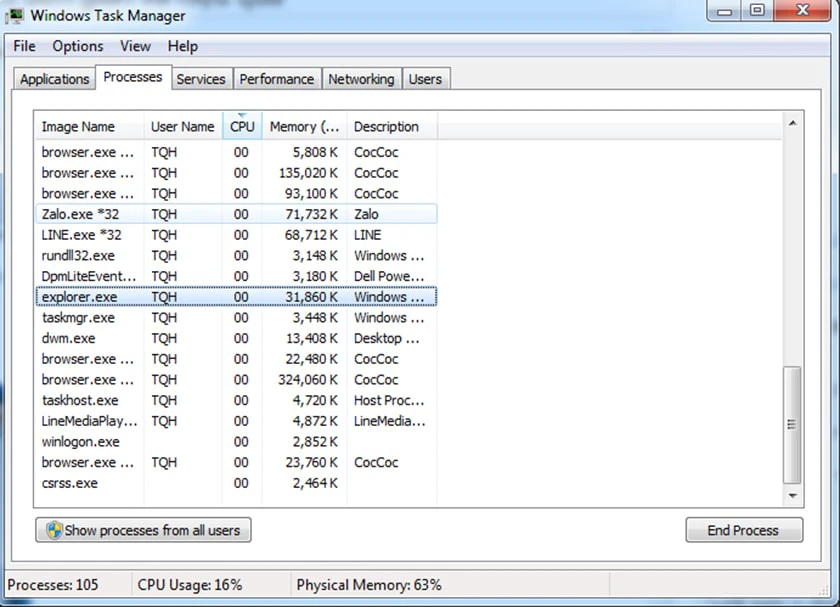Click the Processes: 105 status entry
This screenshot has width=840, height=607.
point(53,584)
